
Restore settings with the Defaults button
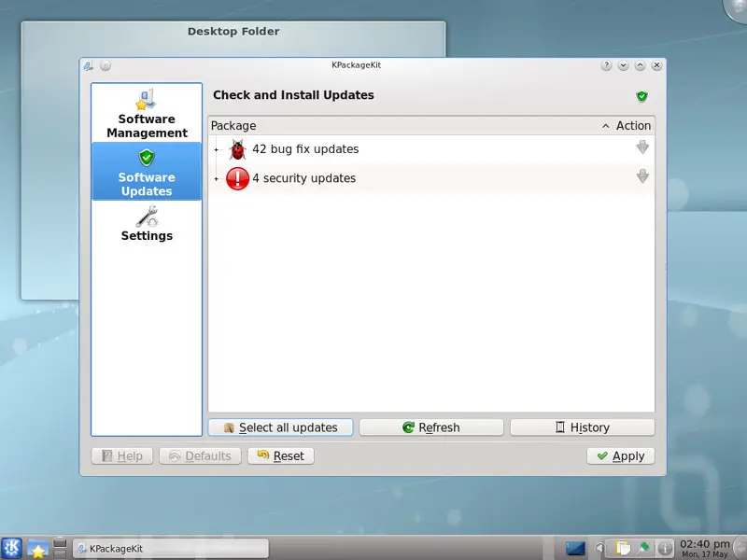tap(200, 456)
